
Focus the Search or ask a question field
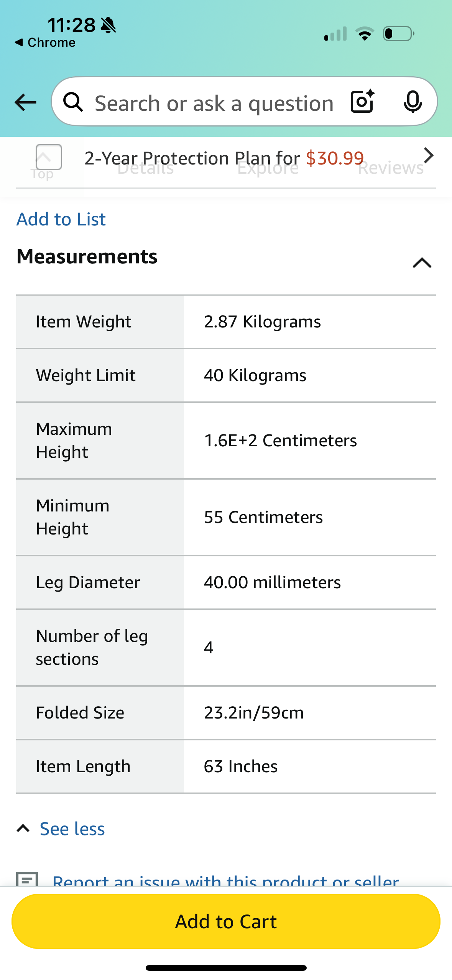(x=214, y=104)
